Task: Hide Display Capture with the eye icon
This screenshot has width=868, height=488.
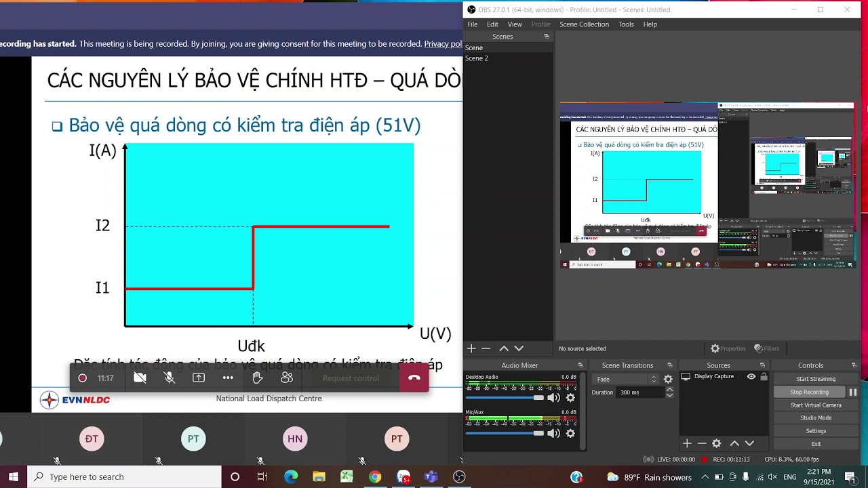Action: coord(751,377)
